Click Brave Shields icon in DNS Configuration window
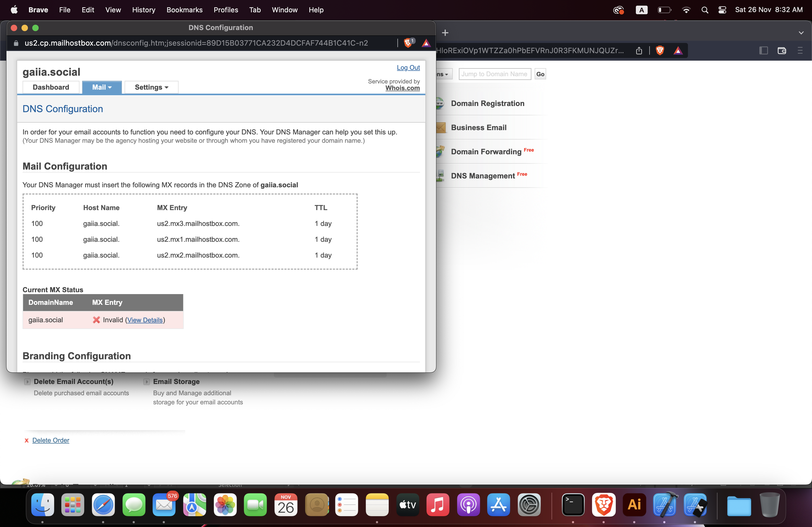812x527 pixels. tap(408, 43)
